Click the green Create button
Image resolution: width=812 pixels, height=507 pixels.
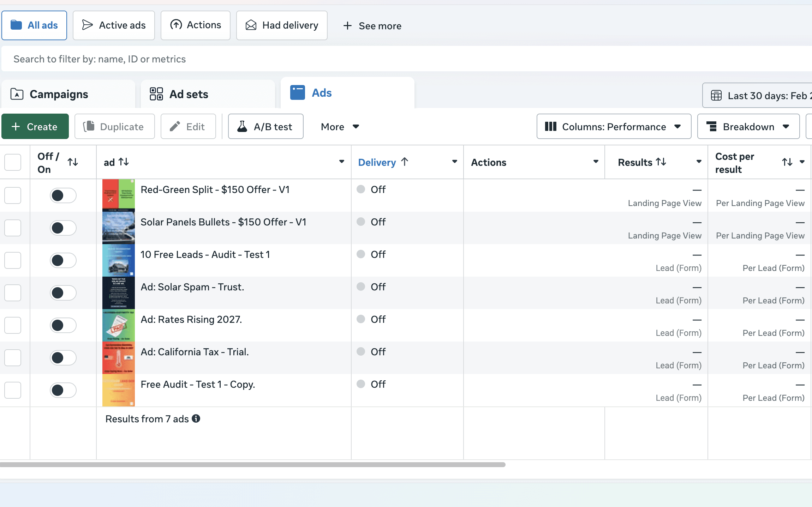[x=35, y=127]
